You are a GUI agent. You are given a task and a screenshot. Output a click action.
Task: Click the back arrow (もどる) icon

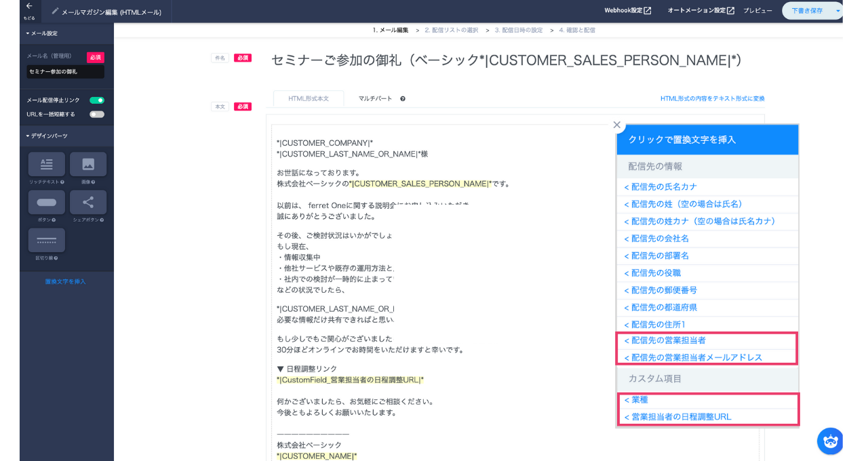29,6
